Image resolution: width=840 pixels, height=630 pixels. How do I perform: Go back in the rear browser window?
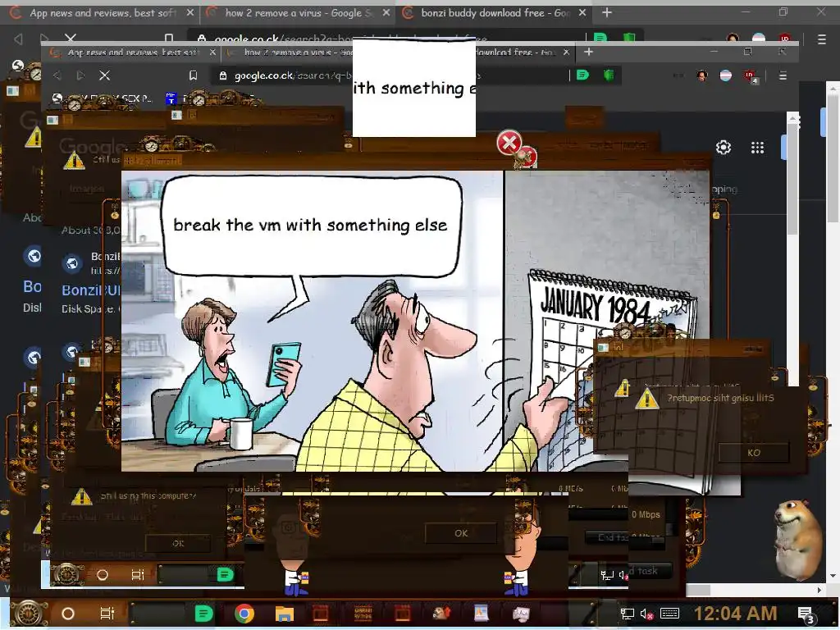[18, 39]
